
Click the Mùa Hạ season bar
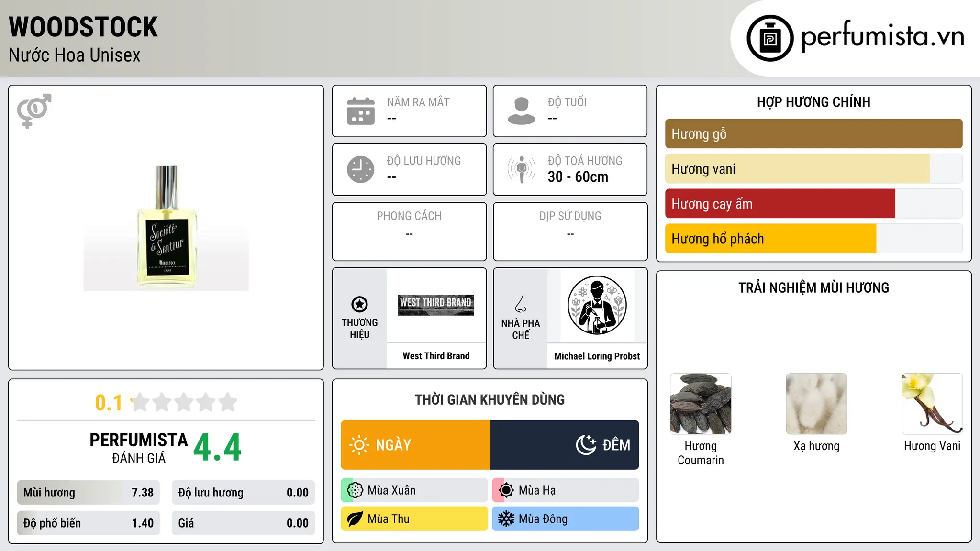click(x=566, y=490)
